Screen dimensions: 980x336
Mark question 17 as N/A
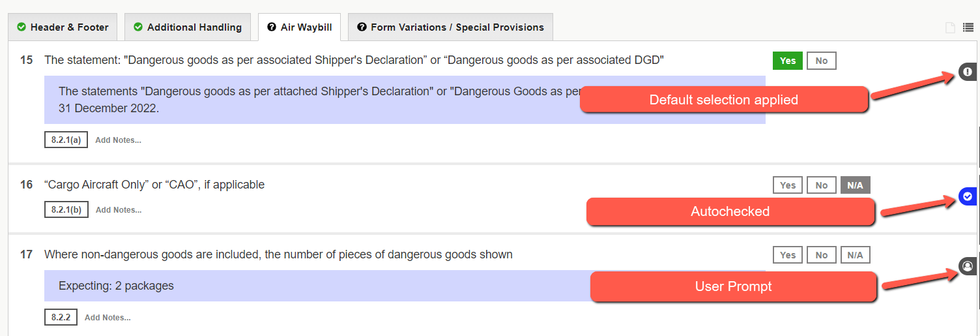pos(856,255)
